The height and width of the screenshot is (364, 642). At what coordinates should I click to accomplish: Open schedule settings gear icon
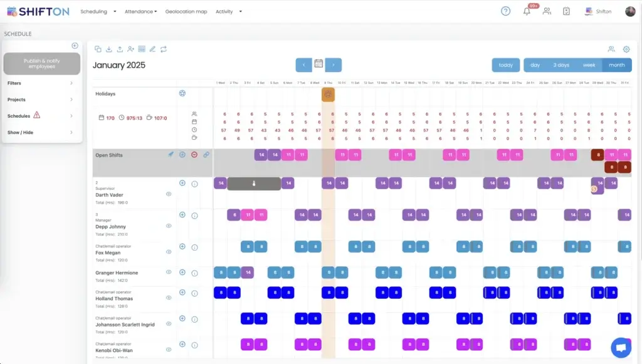[626, 49]
